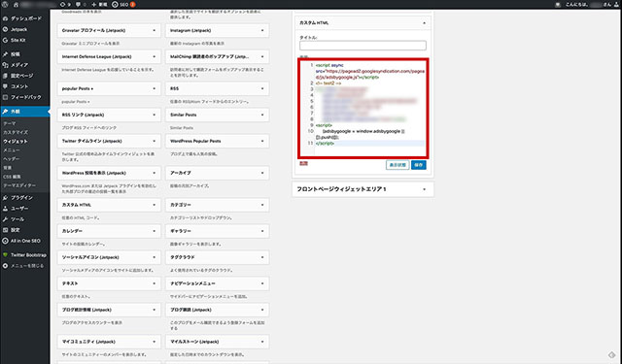Expand the Twitter タイムライン widget
This screenshot has height=364, width=622.
(x=155, y=141)
